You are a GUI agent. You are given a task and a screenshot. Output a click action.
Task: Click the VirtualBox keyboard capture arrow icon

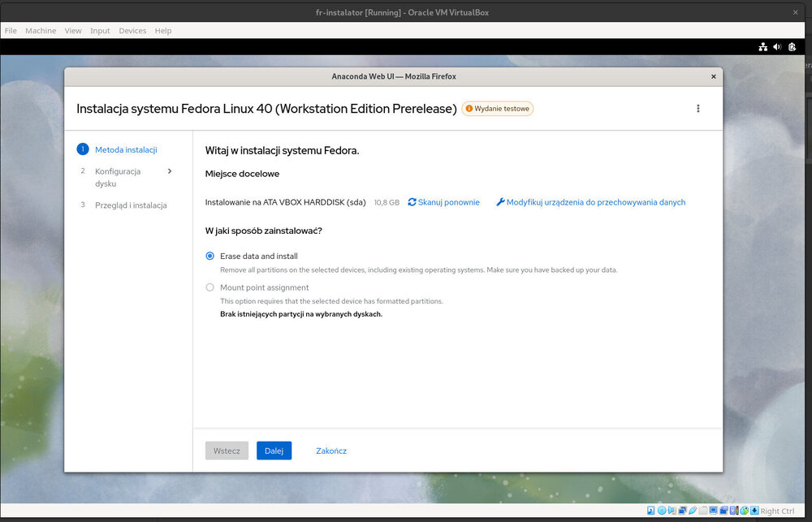coord(754,511)
